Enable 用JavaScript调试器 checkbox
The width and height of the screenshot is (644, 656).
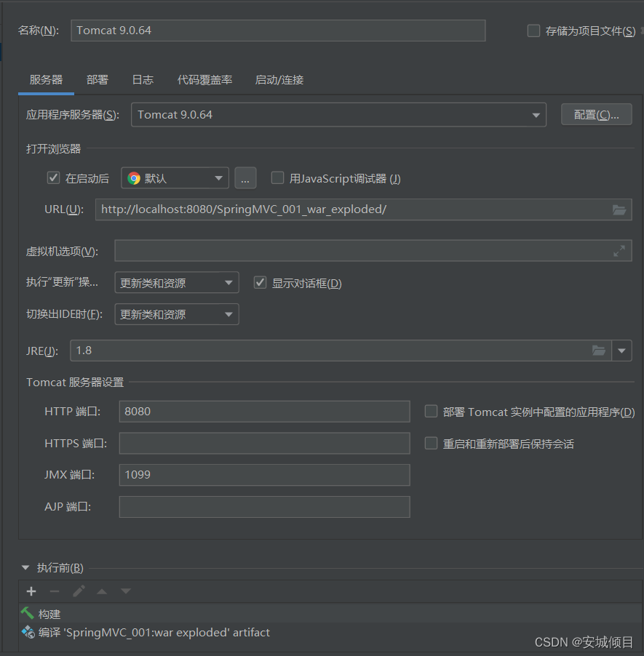pyautogui.click(x=278, y=177)
